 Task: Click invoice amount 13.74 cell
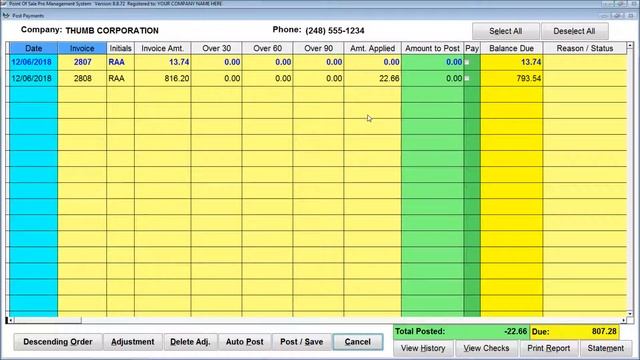pyautogui.click(x=162, y=62)
